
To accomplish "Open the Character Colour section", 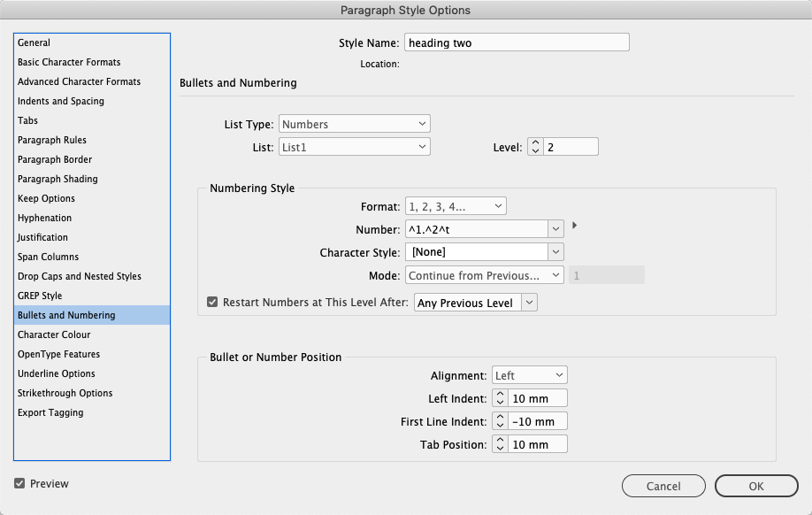I will (54, 334).
